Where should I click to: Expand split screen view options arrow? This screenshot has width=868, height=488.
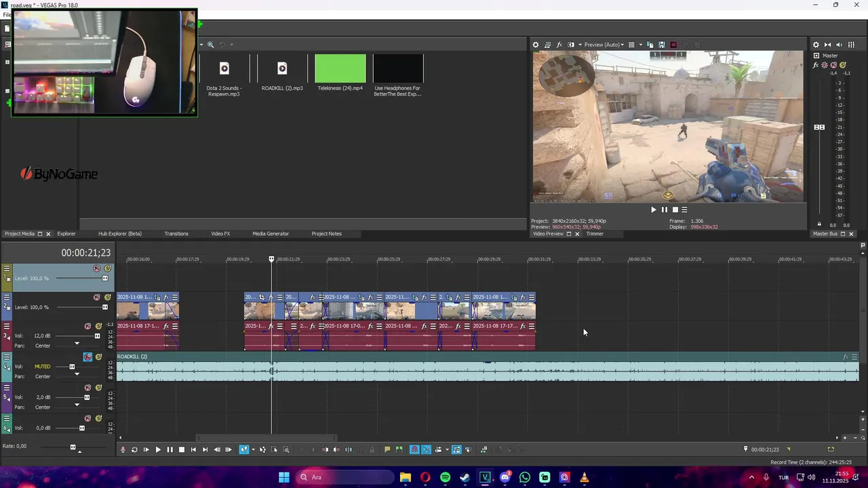(x=579, y=45)
